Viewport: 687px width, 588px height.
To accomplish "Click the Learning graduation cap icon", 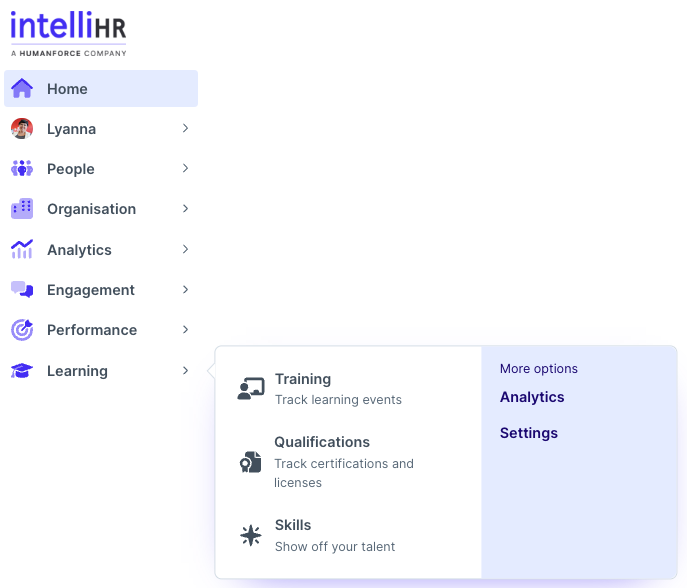I will click(22, 371).
